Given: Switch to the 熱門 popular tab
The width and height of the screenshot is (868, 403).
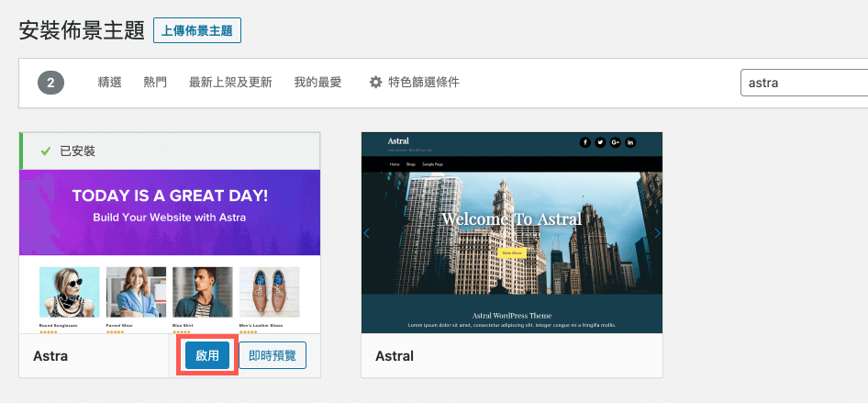Looking at the screenshot, I should click(x=155, y=83).
